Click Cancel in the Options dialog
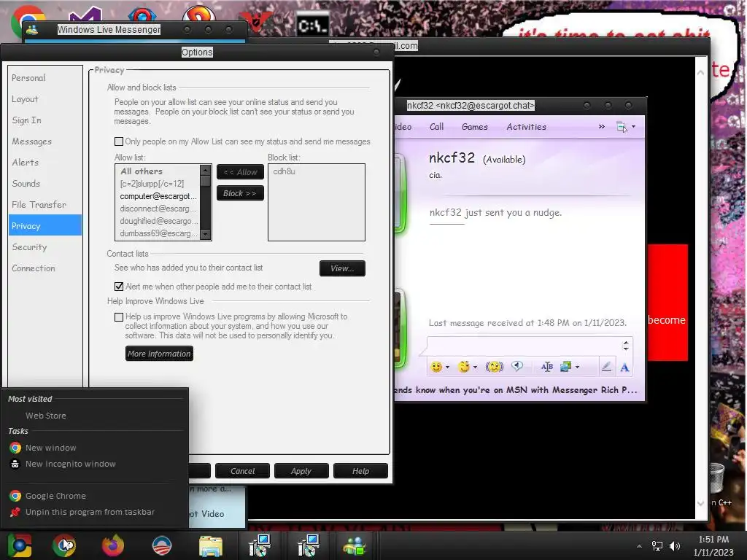The width and height of the screenshot is (747, 560). click(x=242, y=471)
